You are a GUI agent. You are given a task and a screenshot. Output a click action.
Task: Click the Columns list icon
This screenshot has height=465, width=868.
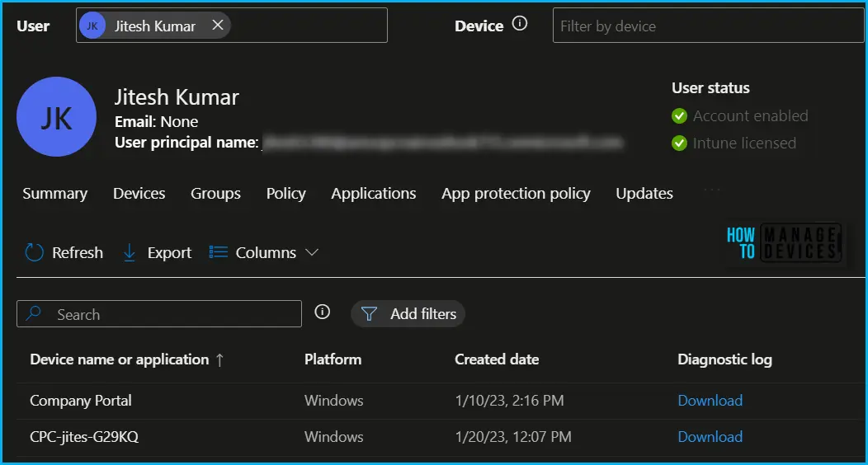218,252
